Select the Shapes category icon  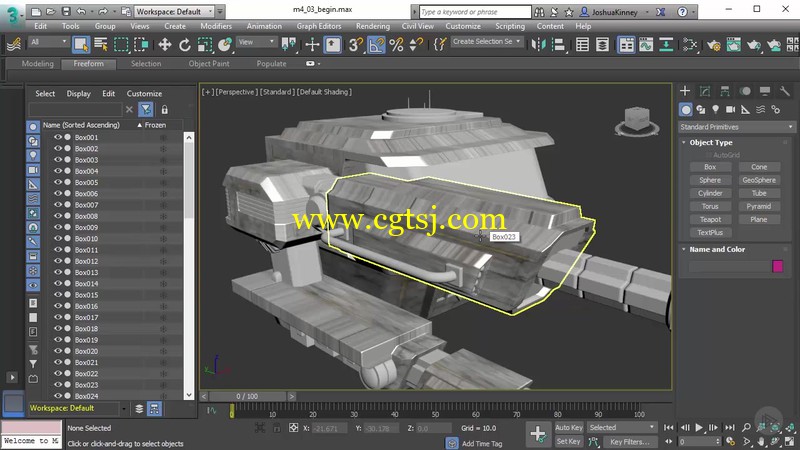pos(701,109)
